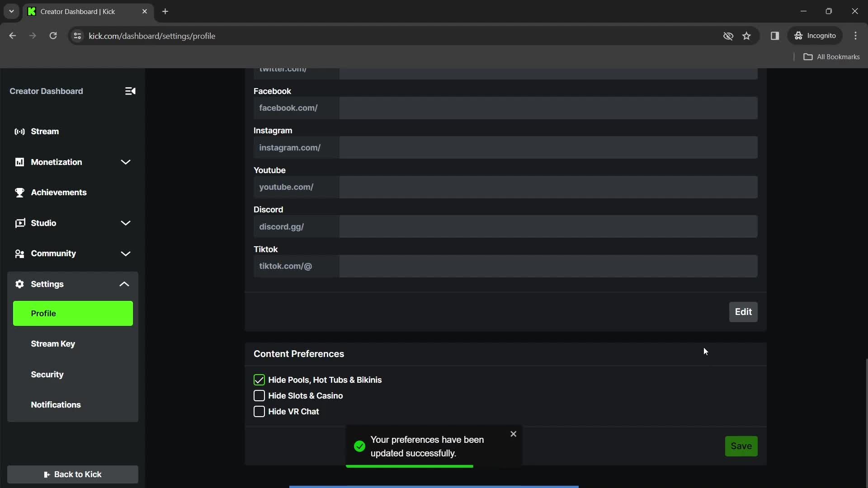This screenshot has height=488, width=868.
Task: Select Profile settings menu item
Action: pyautogui.click(x=73, y=313)
